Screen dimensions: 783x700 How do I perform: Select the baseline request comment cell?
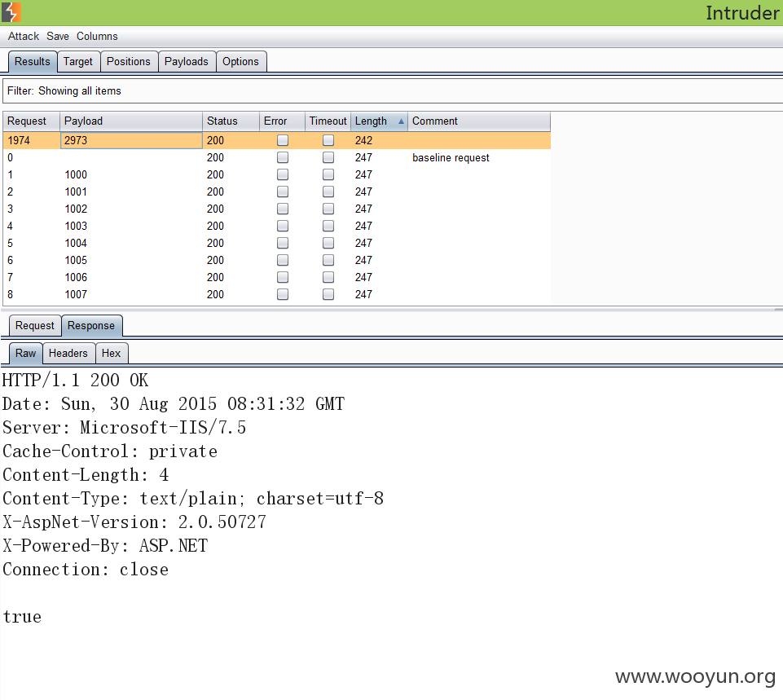click(x=479, y=158)
